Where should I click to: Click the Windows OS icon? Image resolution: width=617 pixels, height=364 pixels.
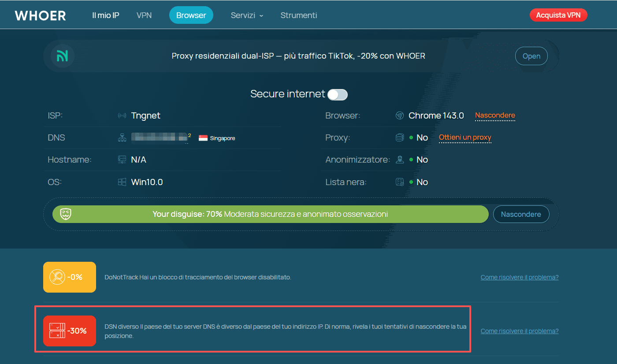[122, 182]
